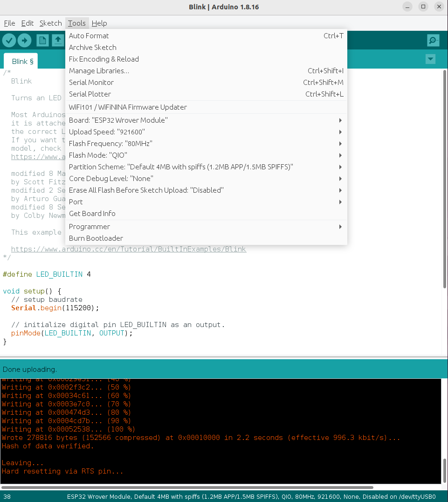Close the Arduino window

[439, 7]
